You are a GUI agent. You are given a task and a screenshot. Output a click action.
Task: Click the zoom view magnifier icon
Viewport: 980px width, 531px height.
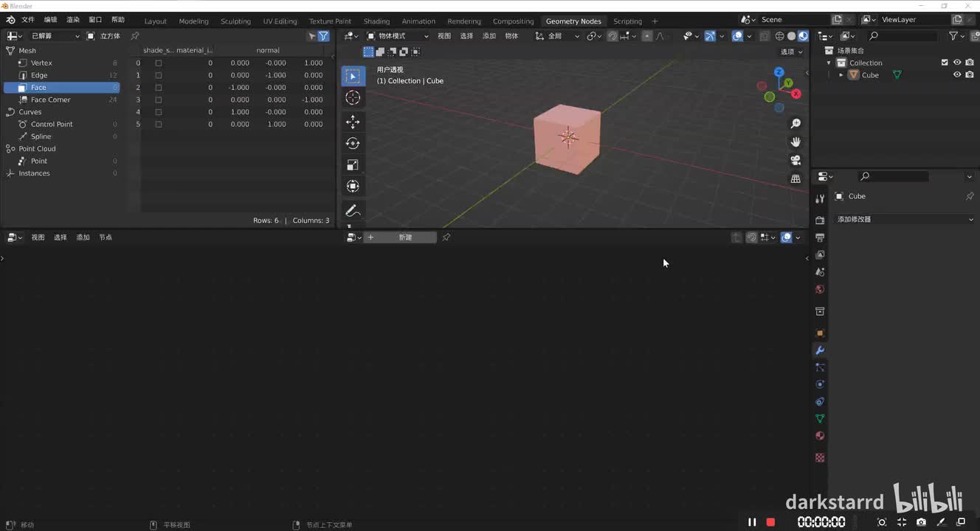796,124
